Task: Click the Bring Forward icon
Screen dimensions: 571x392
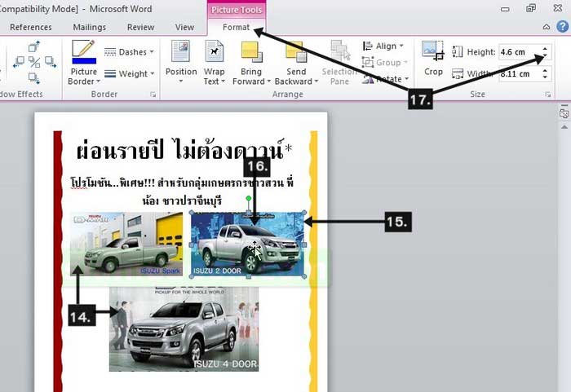Action: (251, 51)
